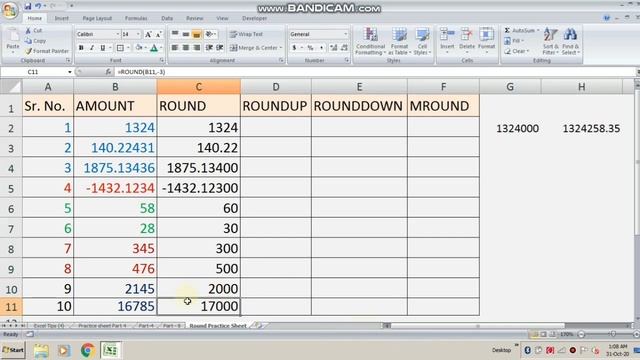Save the workbook from Quick Access toolbar
640x360 pixels.
point(28,6)
